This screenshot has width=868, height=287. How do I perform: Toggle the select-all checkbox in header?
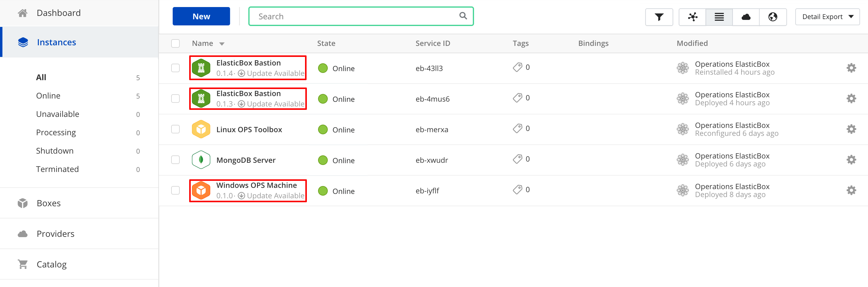tap(175, 43)
